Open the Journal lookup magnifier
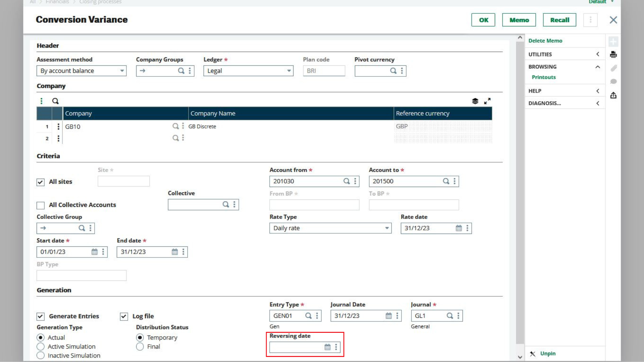Viewport: 644px width, 362px height. pos(449,315)
